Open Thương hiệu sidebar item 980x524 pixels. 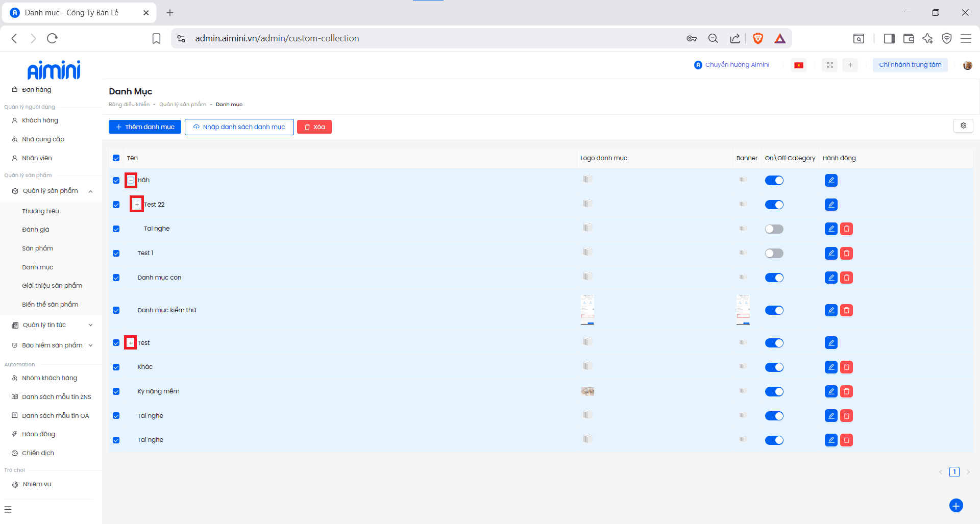point(40,211)
